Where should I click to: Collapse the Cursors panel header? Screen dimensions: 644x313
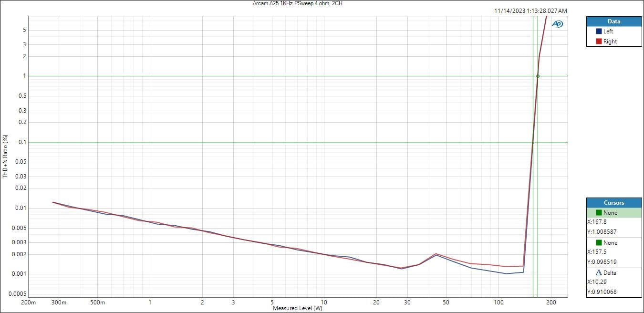coord(614,203)
